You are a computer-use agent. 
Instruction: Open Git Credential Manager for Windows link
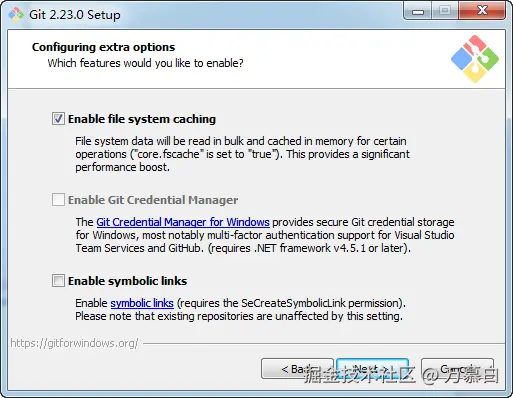(x=183, y=222)
